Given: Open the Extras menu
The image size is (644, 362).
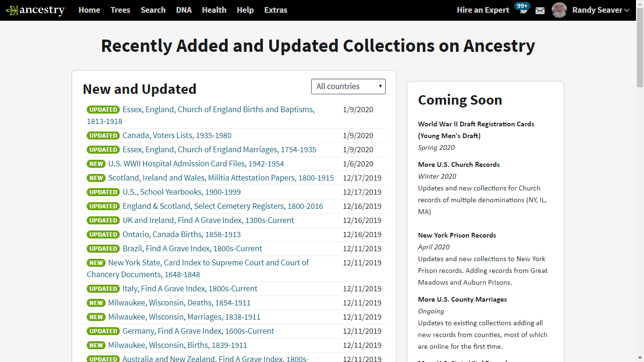Looking at the screenshot, I should pos(275,10).
